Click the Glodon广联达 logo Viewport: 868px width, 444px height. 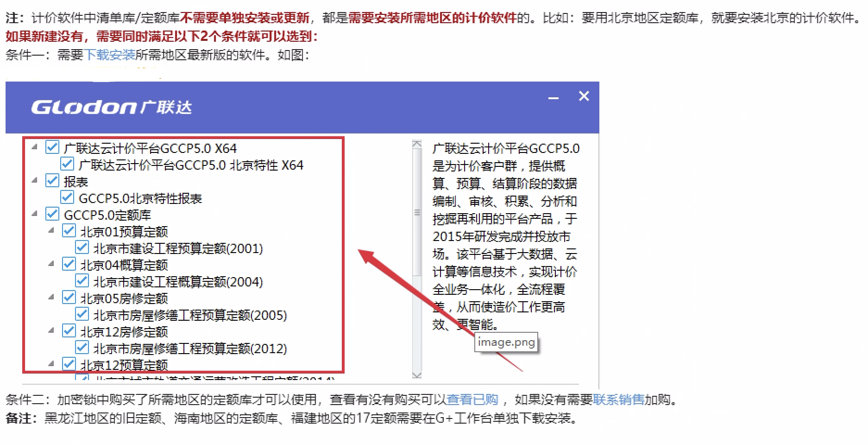point(111,107)
